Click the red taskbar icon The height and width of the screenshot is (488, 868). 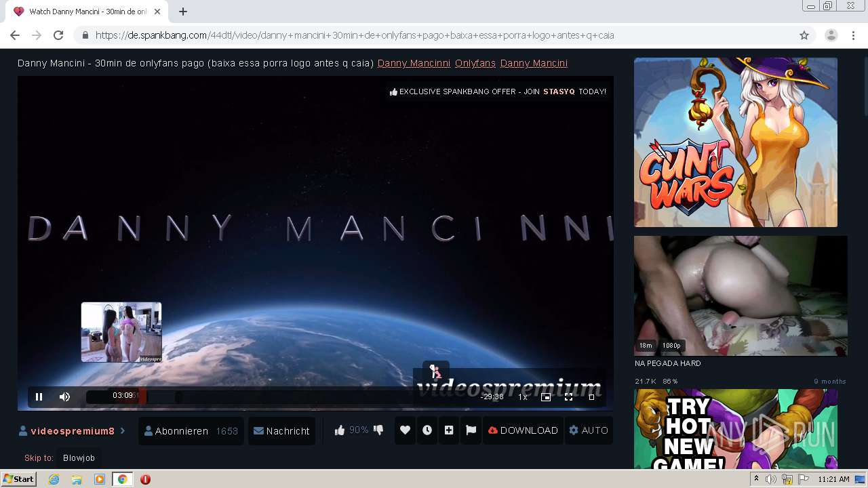145,479
